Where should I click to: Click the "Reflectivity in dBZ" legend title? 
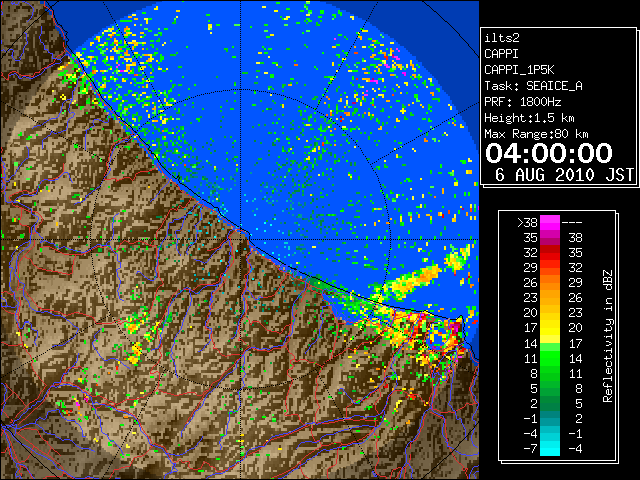pyautogui.click(x=608, y=336)
